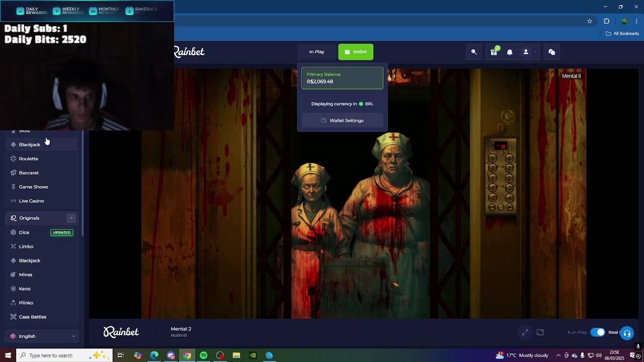Show hidden system tray icons

click(558, 355)
